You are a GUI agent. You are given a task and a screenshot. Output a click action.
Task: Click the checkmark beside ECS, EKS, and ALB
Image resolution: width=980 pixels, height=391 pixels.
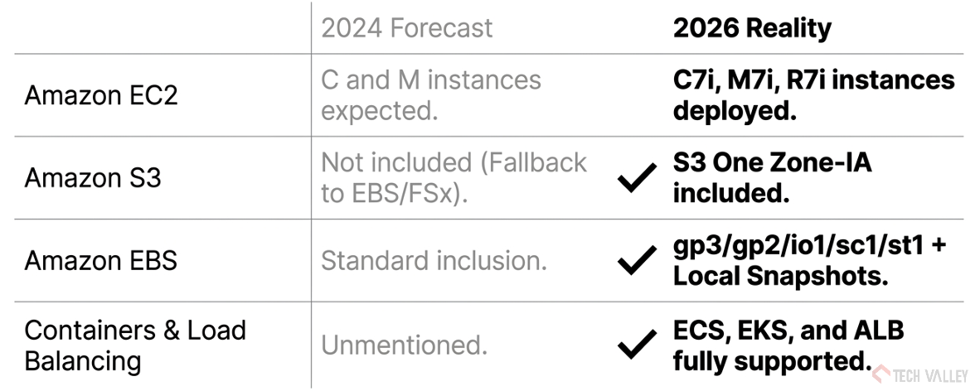[x=637, y=344]
